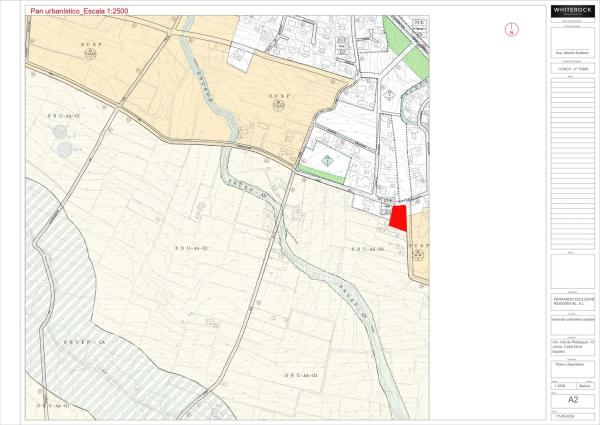Screen dimensions: 600x425
Task: Click the red highlighted plot parcel
Action: point(398,218)
